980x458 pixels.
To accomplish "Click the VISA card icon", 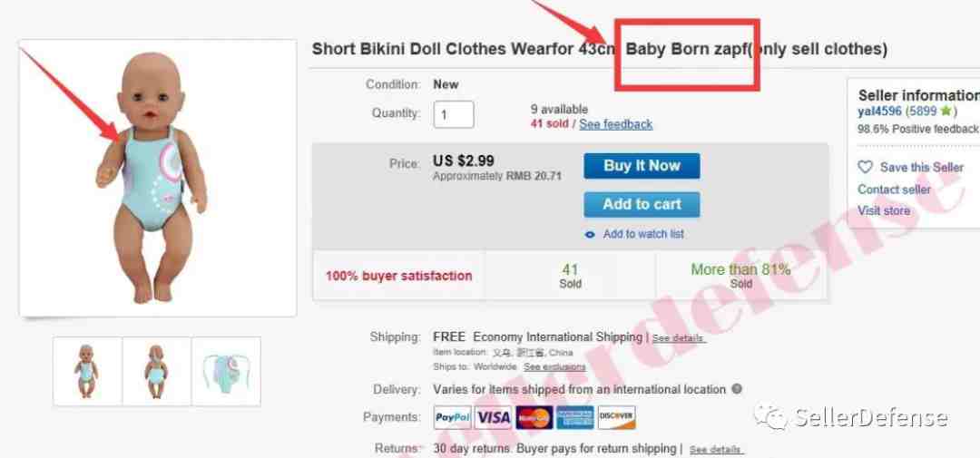I will click(x=493, y=417).
